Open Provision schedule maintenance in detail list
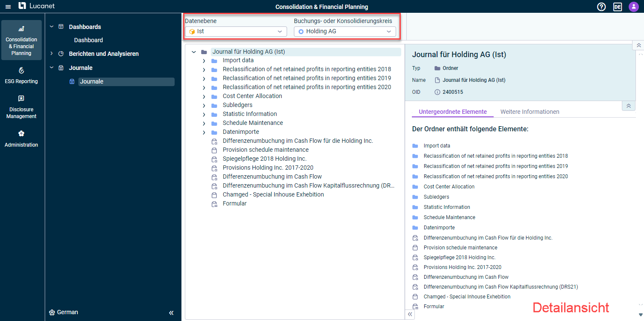The image size is (644, 321). coord(460,248)
